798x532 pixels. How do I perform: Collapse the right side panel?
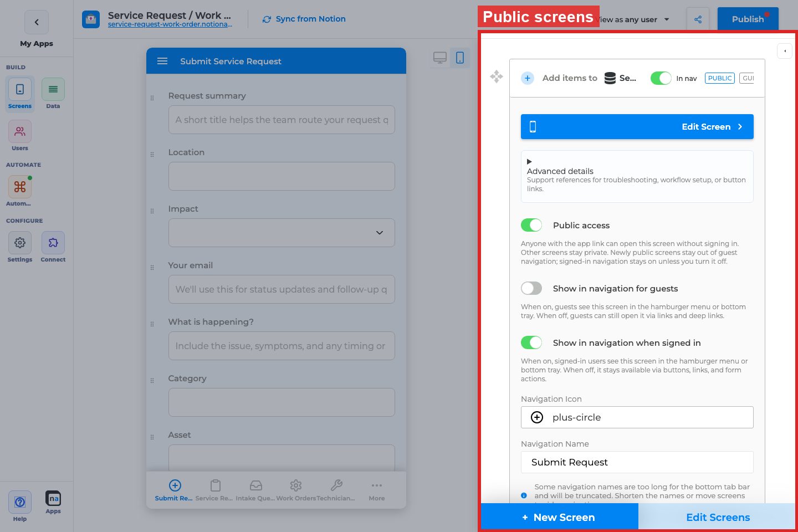pyautogui.click(x=785, y=51)
